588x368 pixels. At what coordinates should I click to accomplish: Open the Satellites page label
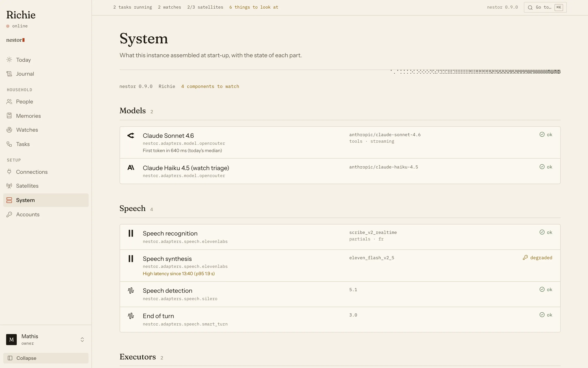click(x=27, y=186)
